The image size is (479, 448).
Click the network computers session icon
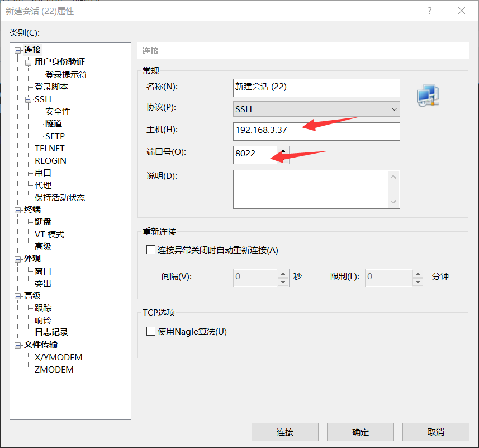(x=428, y=96)
